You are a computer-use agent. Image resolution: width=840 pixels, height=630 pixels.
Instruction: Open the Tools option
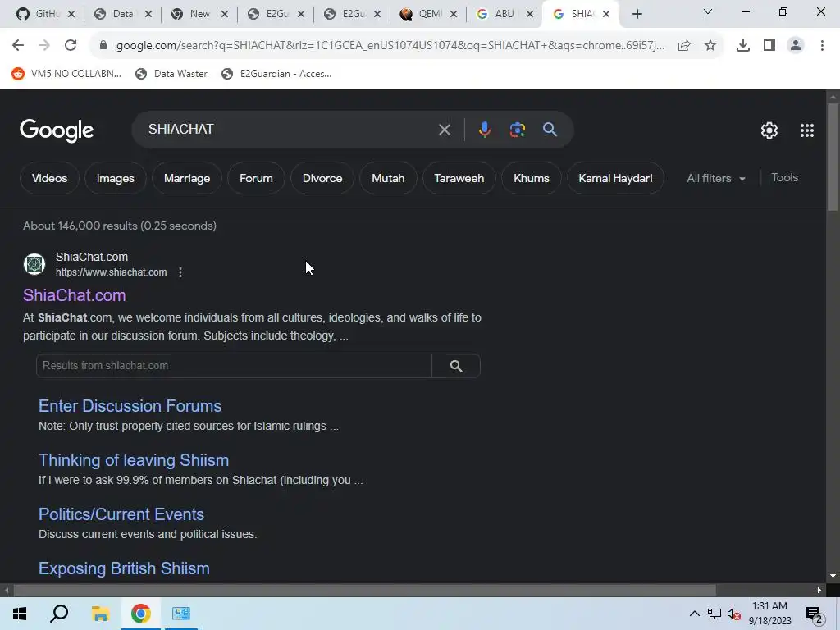[785, 178]
